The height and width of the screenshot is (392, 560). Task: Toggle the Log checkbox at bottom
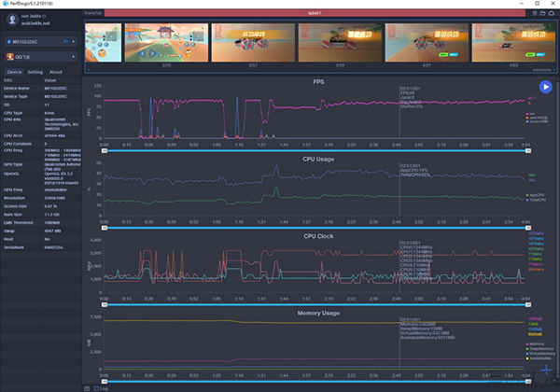coord(97,386)
